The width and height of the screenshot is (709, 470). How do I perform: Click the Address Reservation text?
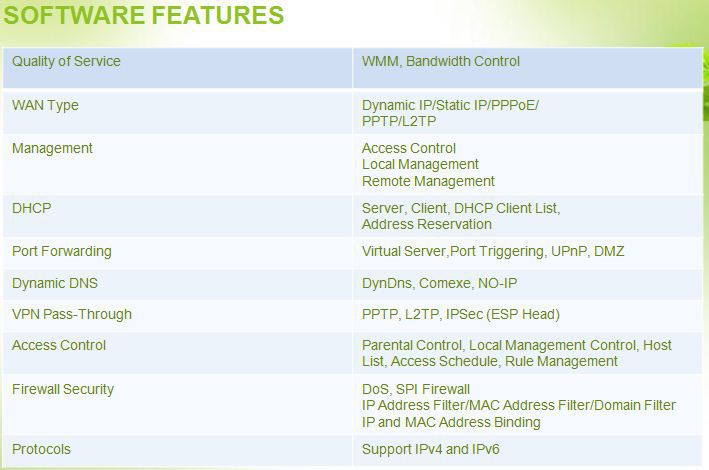(x=426, y=224)
